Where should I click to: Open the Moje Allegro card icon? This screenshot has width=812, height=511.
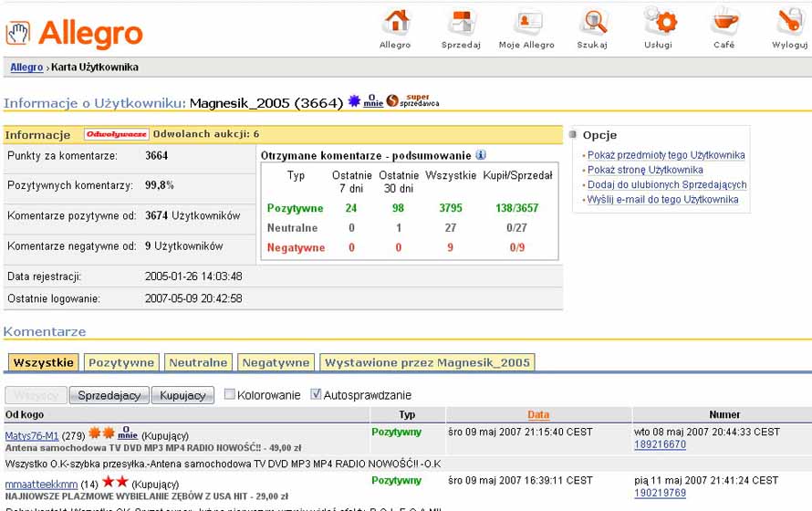[527, 22]
